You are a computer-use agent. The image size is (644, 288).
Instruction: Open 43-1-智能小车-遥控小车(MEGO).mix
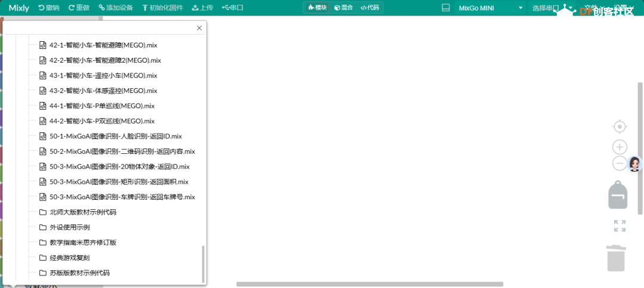click(104, 76)
